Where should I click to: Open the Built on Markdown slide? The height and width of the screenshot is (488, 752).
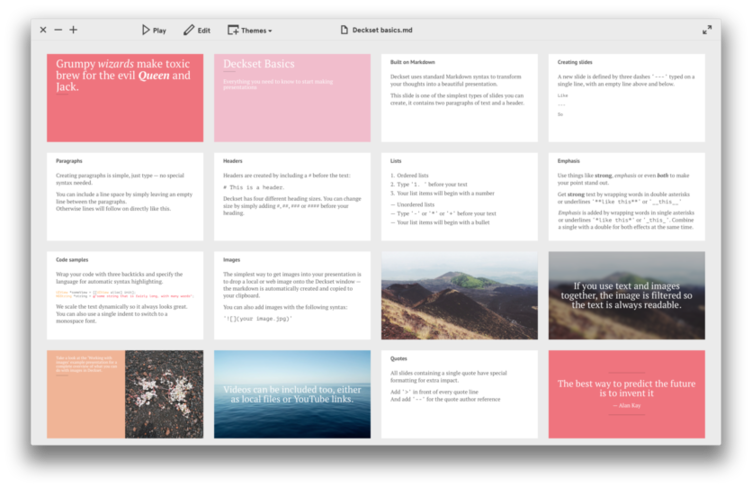click(459, 97)
